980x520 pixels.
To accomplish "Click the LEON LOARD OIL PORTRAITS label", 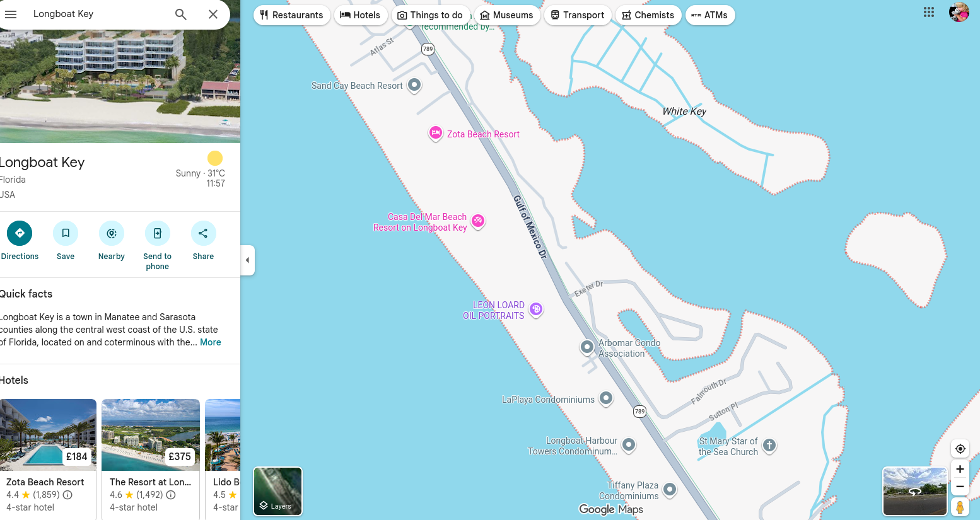I will (x=494, y=310).
